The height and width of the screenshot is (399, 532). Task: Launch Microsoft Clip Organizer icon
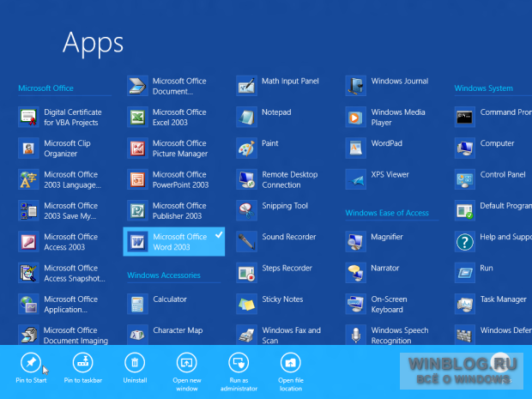pos(28,148)
